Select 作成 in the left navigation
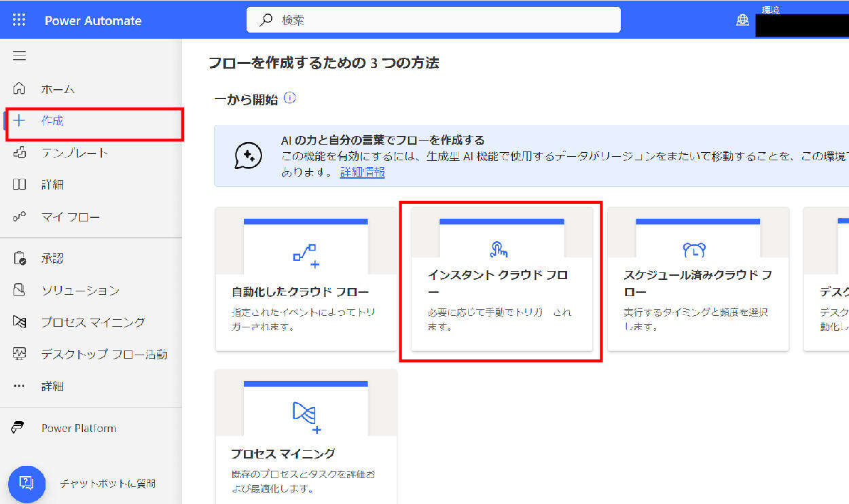Viewport: 849px width, 504px height. 52,121
